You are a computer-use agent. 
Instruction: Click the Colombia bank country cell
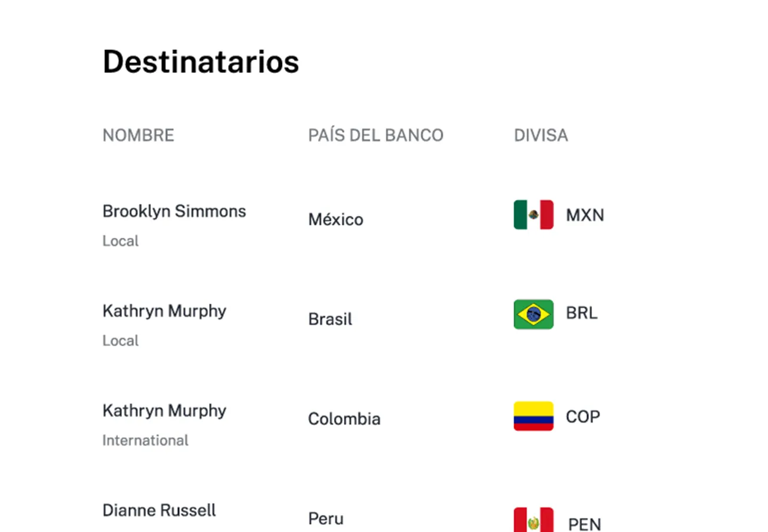(x=344, y=419)
